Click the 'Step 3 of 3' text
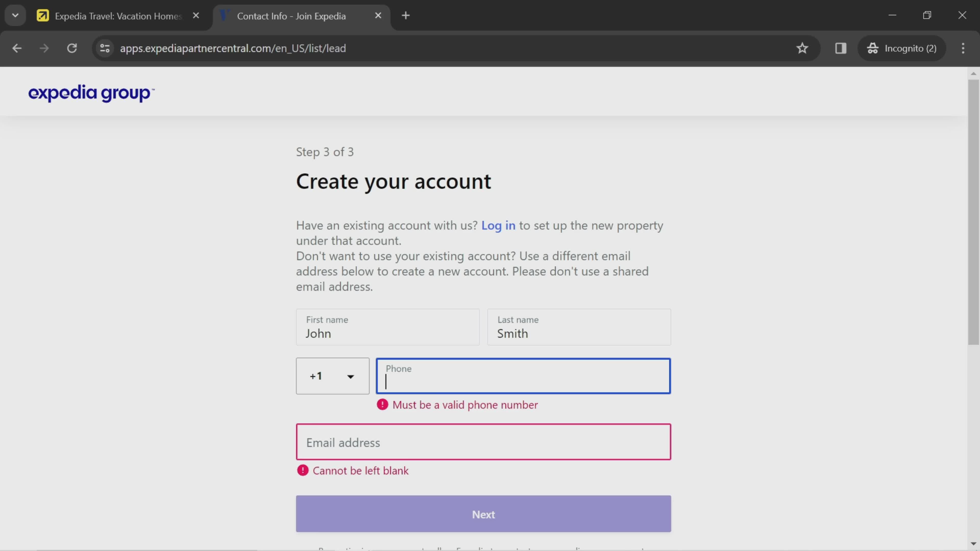980x551 pixels. [325, 152]
